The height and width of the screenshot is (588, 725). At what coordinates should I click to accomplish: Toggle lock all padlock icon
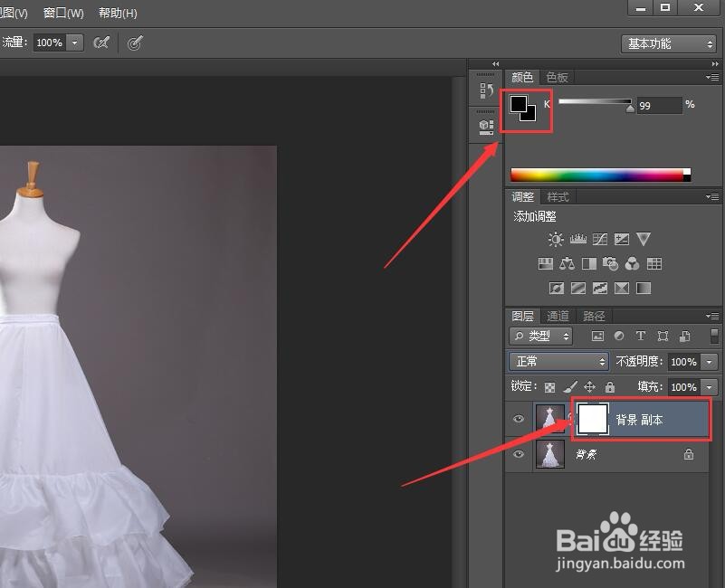coord(610,386)
